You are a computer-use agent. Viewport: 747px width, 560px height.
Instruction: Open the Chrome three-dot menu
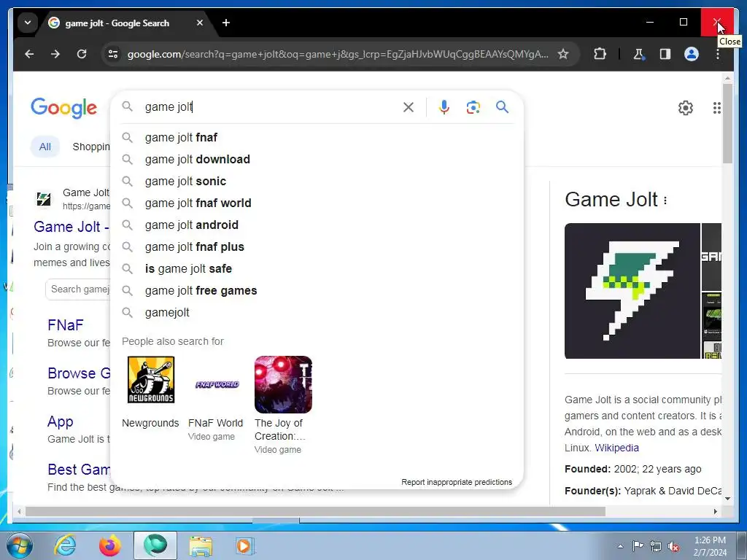(x=718, y=54)
